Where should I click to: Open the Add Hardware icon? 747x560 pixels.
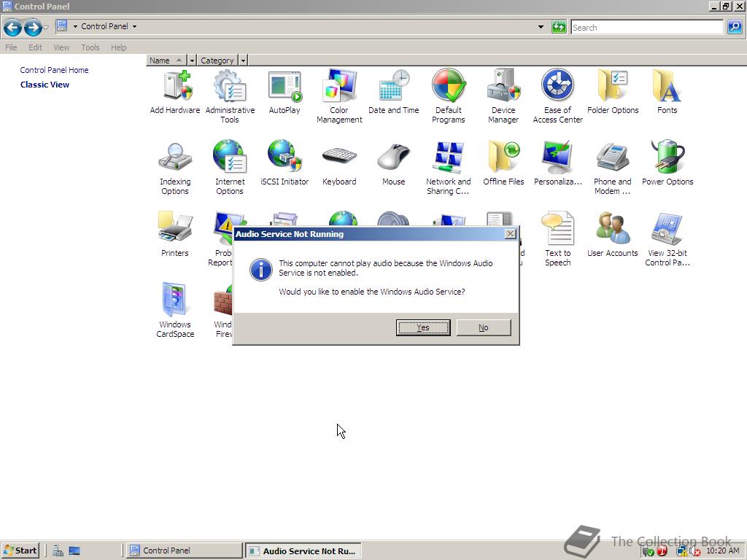click(x=175, y=93)
